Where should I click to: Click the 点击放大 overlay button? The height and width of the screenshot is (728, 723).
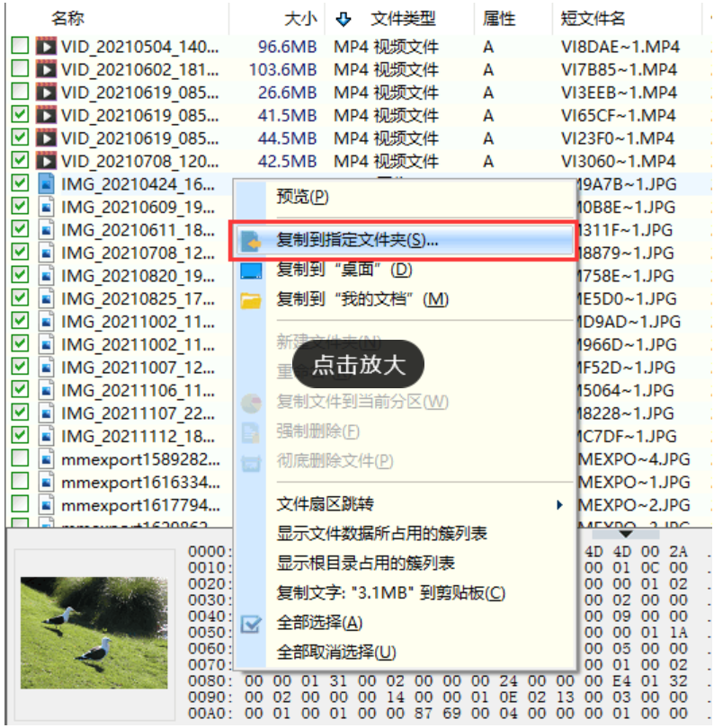click(x=358, y=365)
